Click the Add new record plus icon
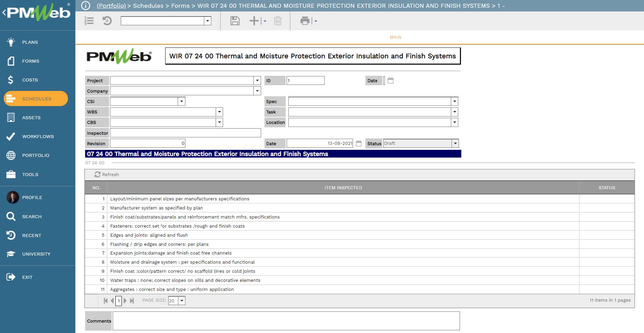 coord(254,21)
